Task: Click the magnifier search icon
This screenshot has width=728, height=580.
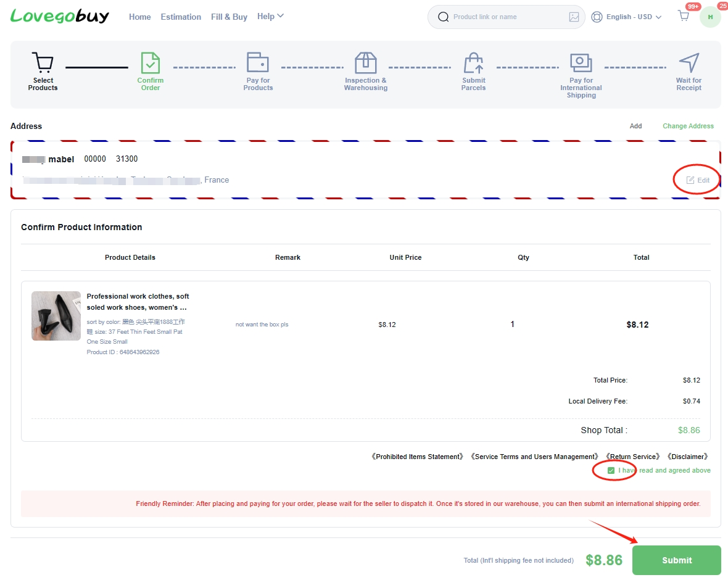Action: click(444, 17)
